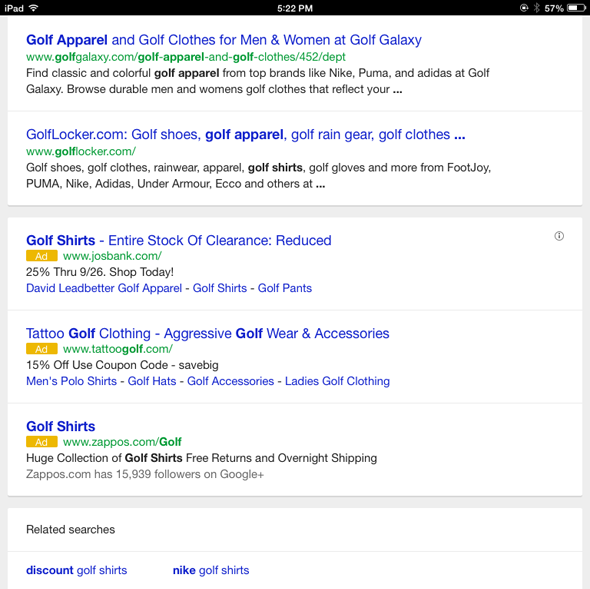
Task: Click '25% Thru 9/26. Shop Today!' text
Action: (x=100, y=272)
